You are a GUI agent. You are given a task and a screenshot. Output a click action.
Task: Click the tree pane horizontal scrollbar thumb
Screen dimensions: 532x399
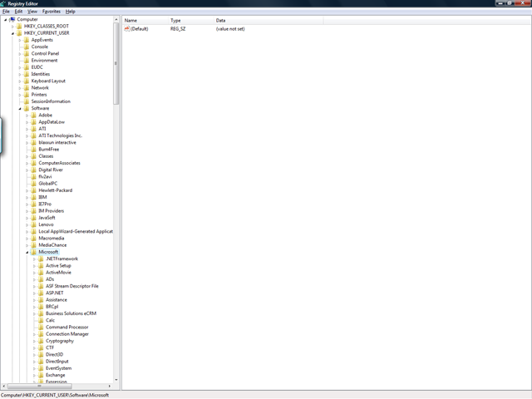39,386
